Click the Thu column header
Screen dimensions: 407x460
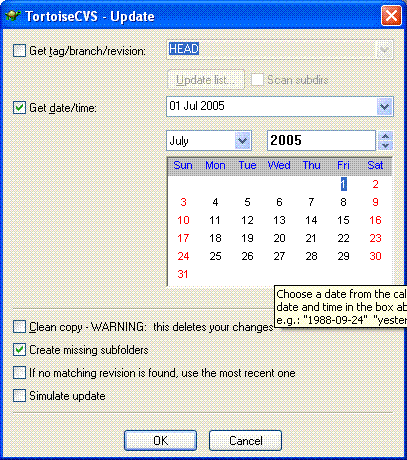(x=311, y=165)
